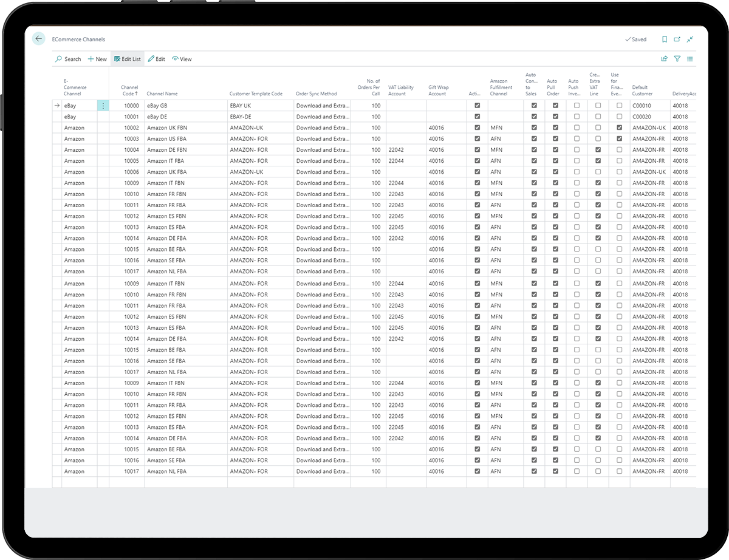The image size is (729, 560).
Task: Open row options menu for eBay GB
Action: coord(103,106)
